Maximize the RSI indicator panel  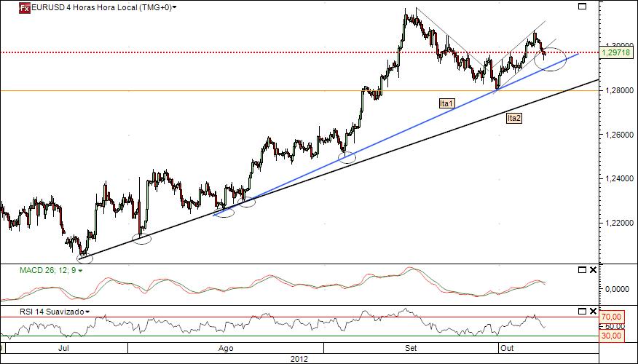coord(582,311)
